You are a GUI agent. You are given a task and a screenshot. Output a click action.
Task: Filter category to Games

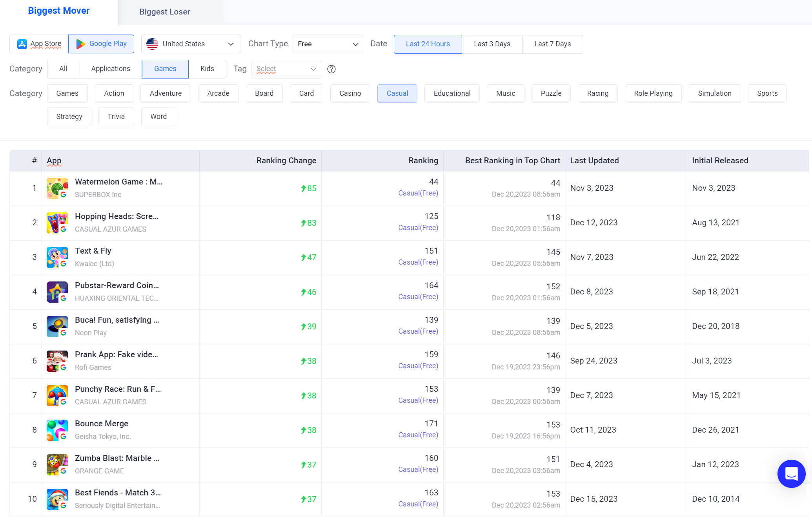pos(165,69)
